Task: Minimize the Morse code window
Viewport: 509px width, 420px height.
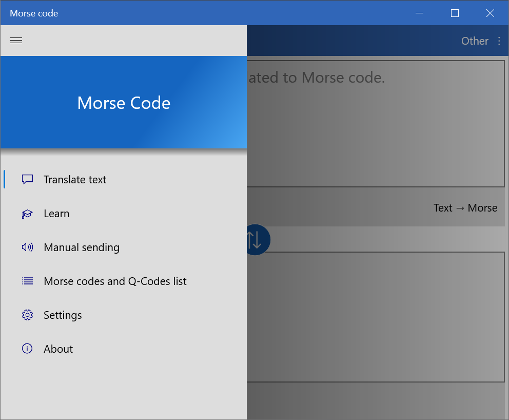Action: 419,13
